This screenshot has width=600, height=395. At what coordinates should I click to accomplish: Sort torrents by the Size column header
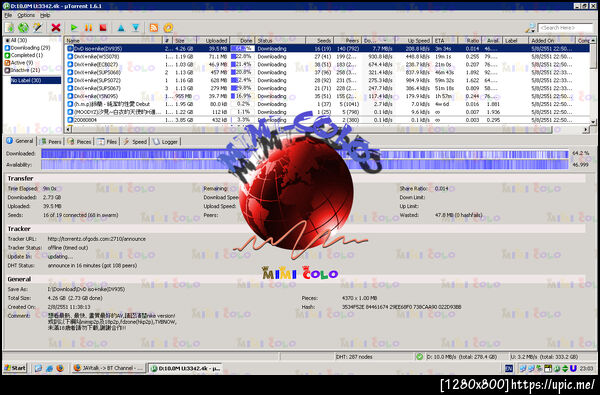click(x=185, y=41)
